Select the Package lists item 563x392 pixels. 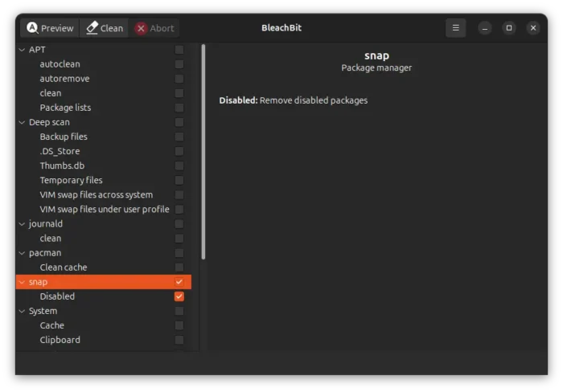65,108
